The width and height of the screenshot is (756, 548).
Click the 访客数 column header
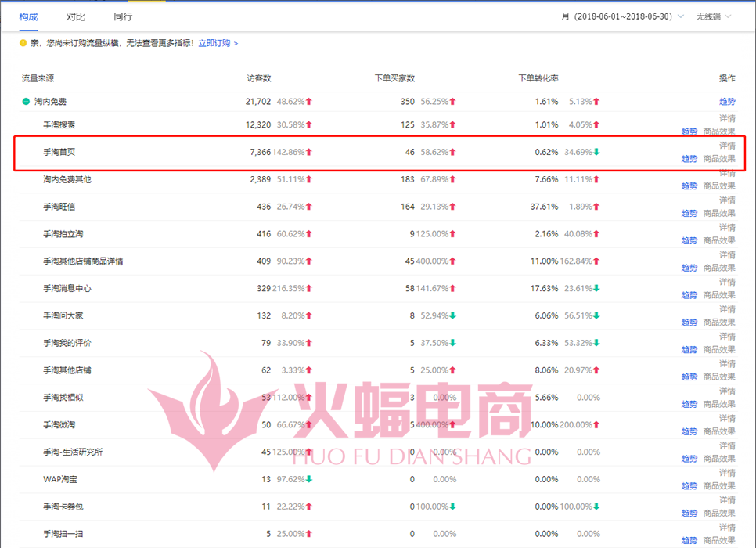(259, 78)
